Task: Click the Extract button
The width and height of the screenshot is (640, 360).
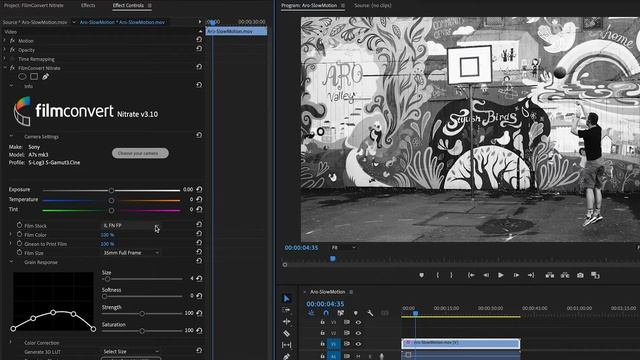Action: pos(565,276)
